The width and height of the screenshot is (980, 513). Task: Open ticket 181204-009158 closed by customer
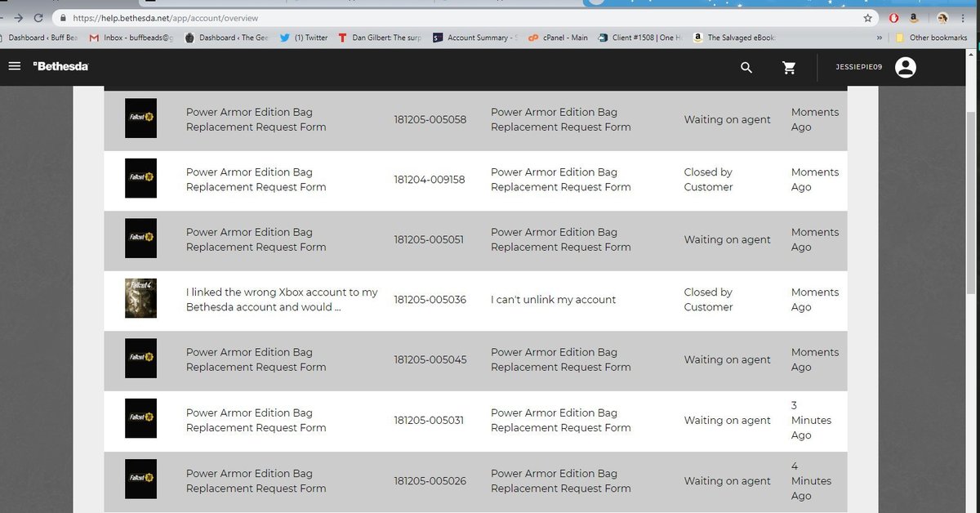click(430, 180)
